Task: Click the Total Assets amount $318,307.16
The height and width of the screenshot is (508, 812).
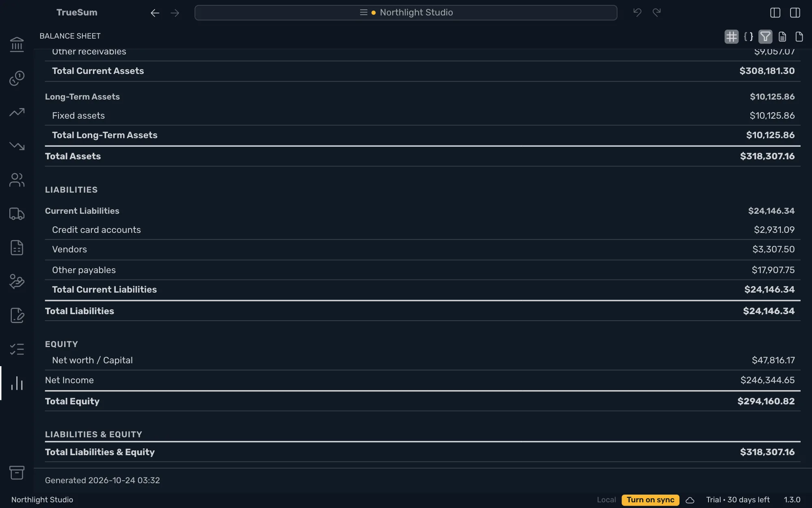Action: tap(767, 156)
